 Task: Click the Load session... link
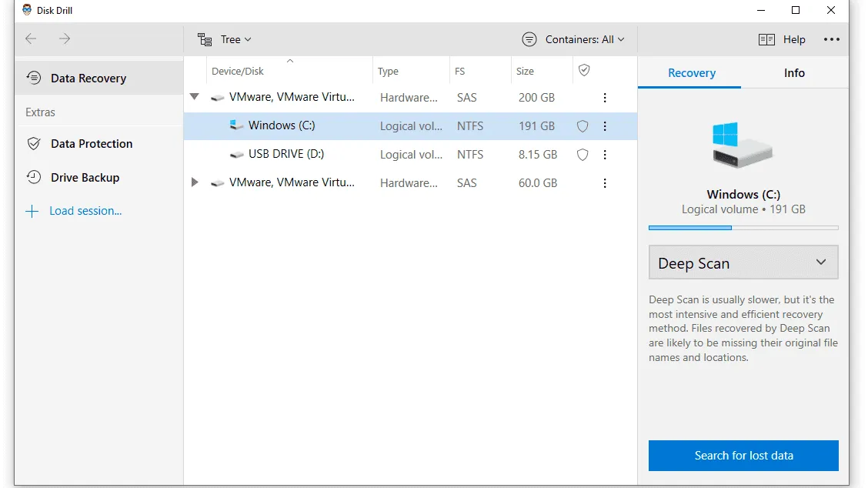(85, 211)
